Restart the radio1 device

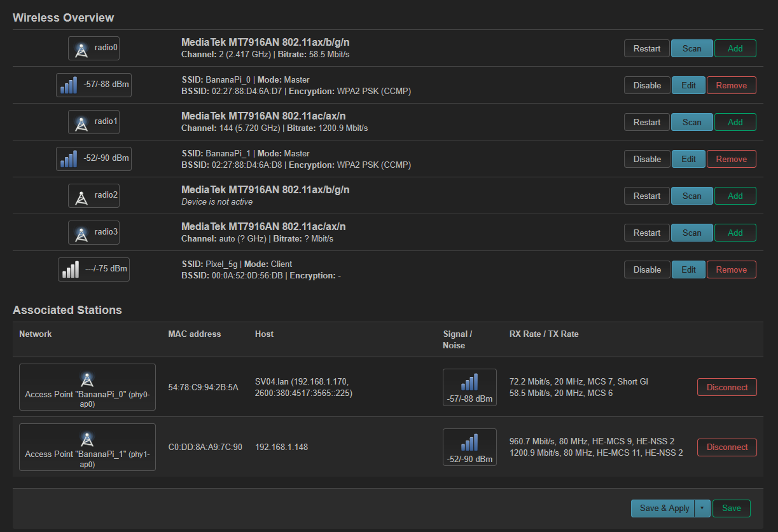pyautogui.click(x=647, y=122)
